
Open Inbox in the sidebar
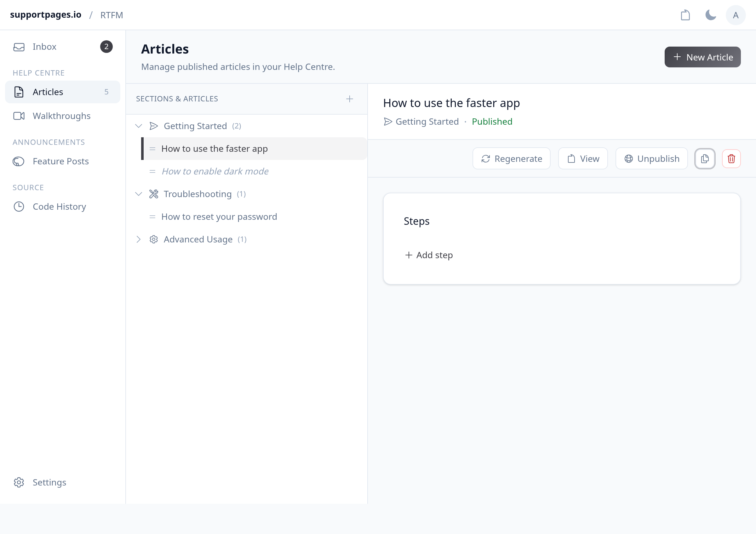(63, 47)
